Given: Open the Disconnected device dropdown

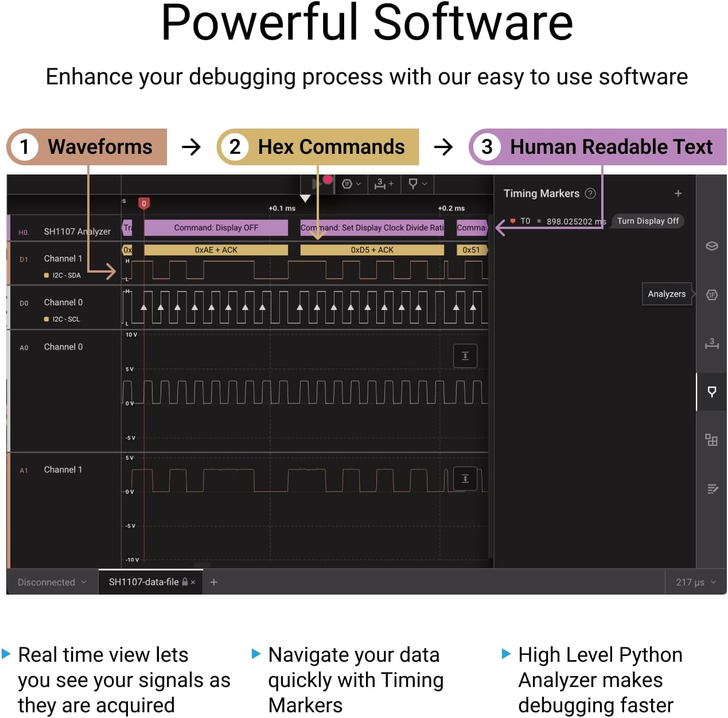Looking at the screenshot, I should pyautogui.click(x=50, y=582).
